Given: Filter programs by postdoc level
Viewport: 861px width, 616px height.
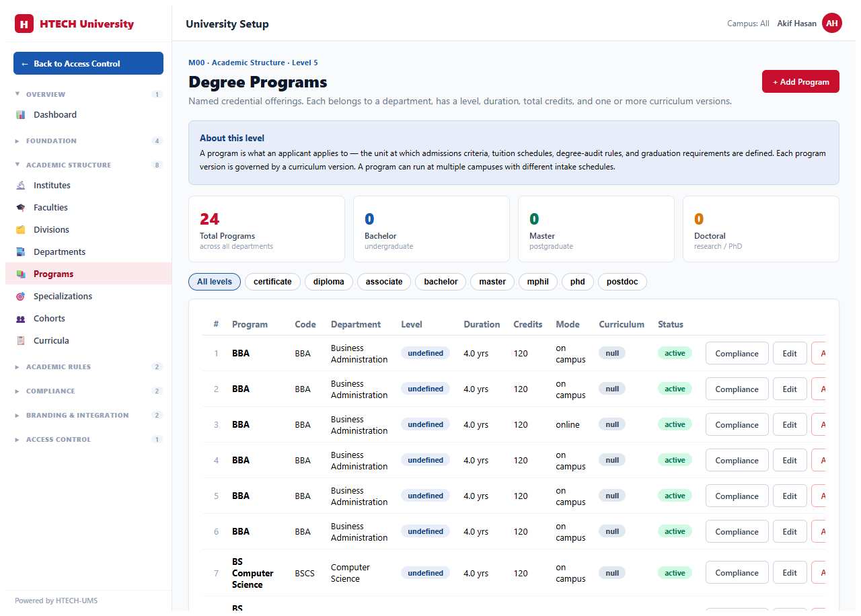Looking at the screenshot, I should tap(622, 282).
